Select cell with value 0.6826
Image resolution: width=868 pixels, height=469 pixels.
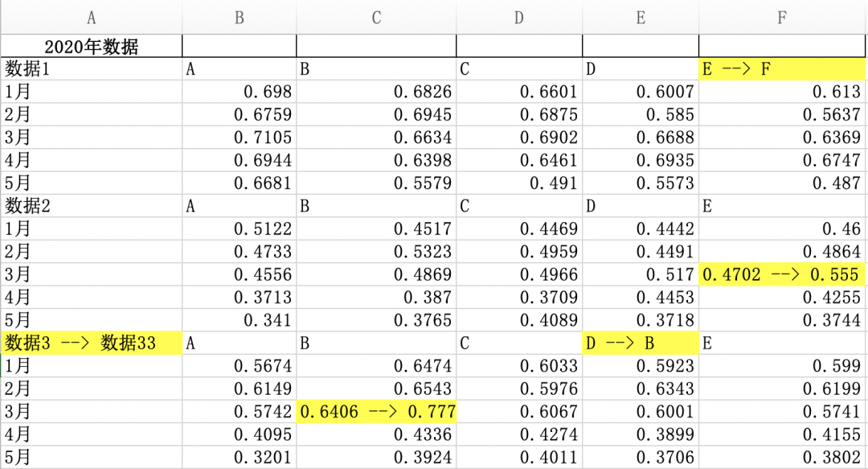click(376, 92)
